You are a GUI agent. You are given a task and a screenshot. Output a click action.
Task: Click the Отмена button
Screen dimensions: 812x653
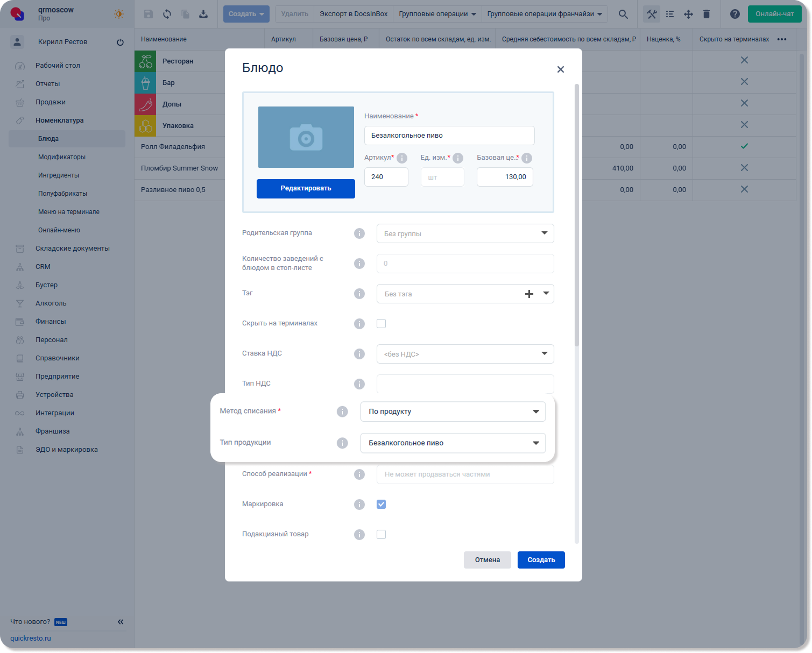pos(487,560)
